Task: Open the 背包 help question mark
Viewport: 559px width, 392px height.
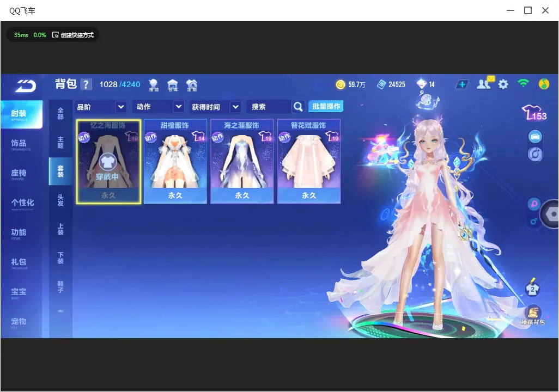Action: point(86,84)
